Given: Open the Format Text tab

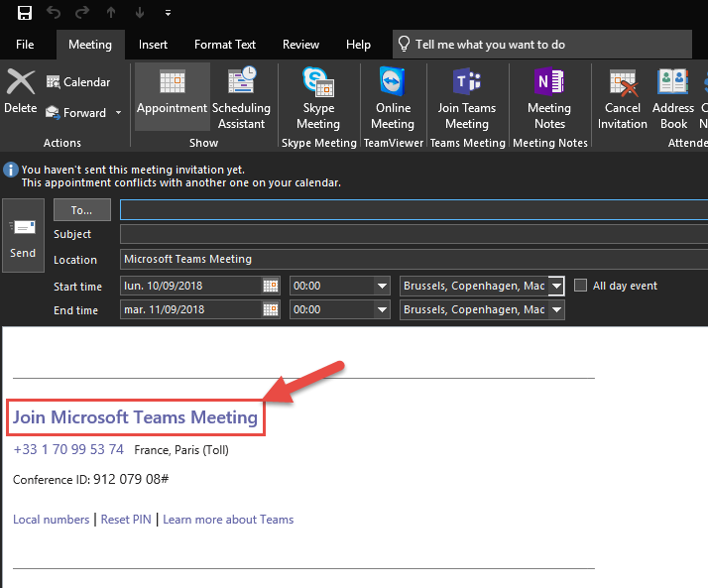Looking at the screenshot, I should pos(225,45).
